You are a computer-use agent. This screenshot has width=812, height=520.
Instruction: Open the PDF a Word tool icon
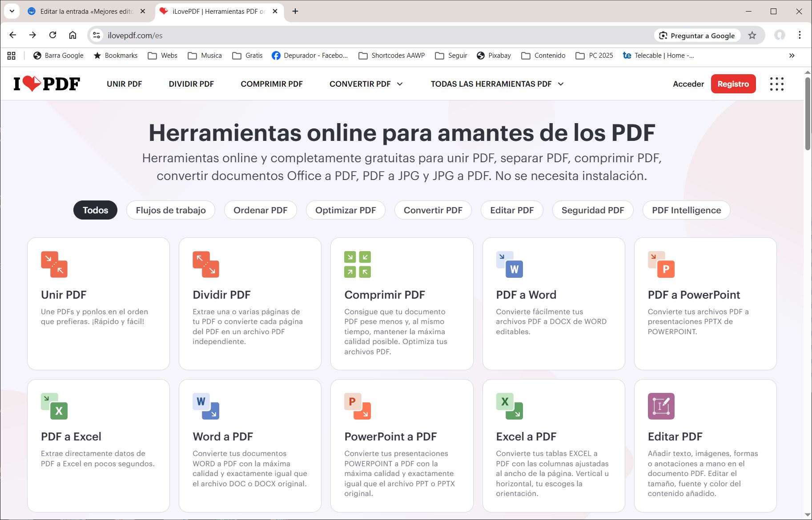(x=510, y=264)
